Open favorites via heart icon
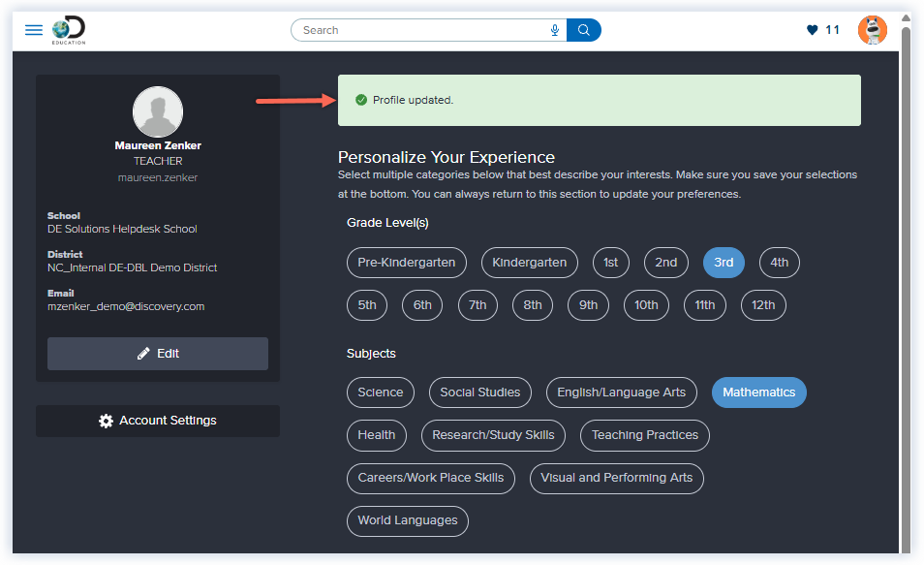Viewport: 924px width, 565px height. click(813, 30)
